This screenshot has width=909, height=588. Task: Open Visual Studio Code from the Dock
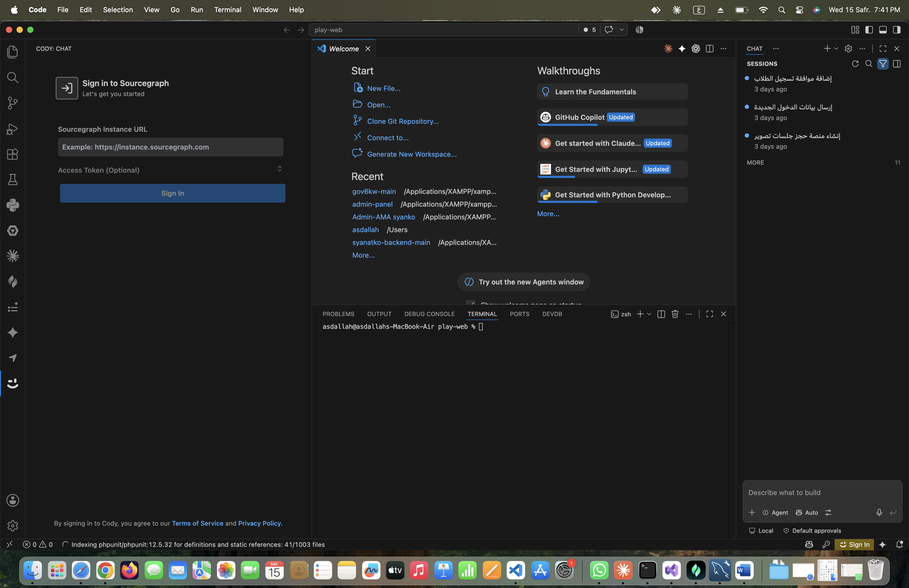click(516, 570)
